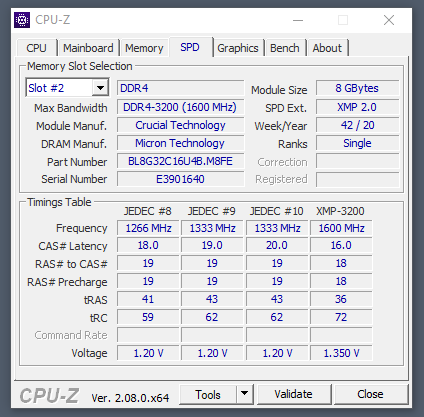Click the Close button at bottom
424x417 pixels.
pos(370,394)
